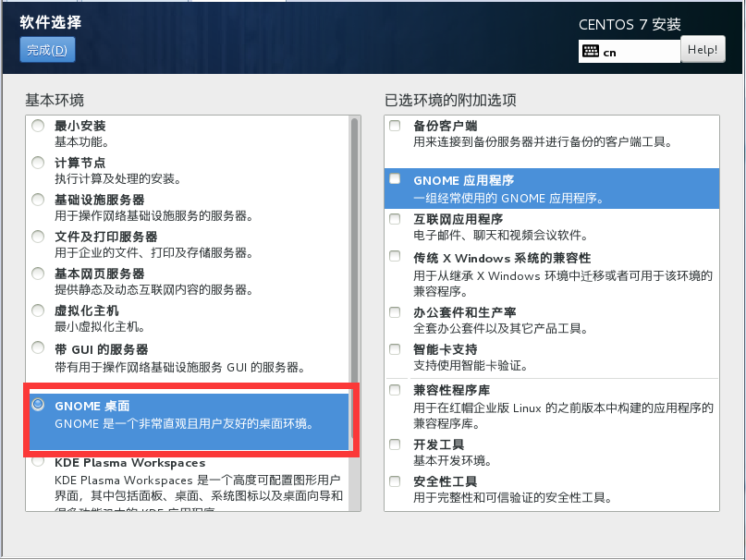Image resolution: width=746 pixels, height=560 pixels.
Task: Click the text 电子邮件、聊天和视频会议软件。
Action: click(x=501, y=235)
